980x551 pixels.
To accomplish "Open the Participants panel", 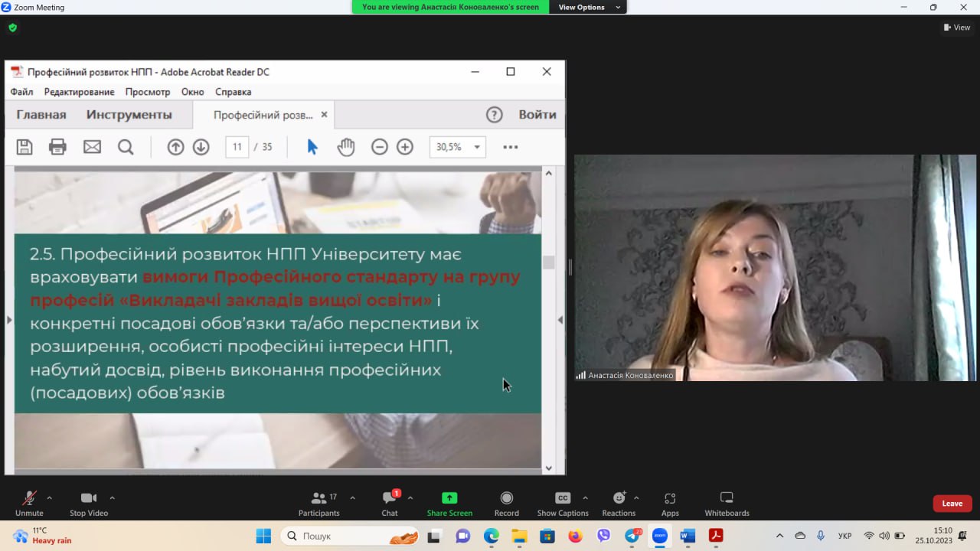I will [319, 504].
